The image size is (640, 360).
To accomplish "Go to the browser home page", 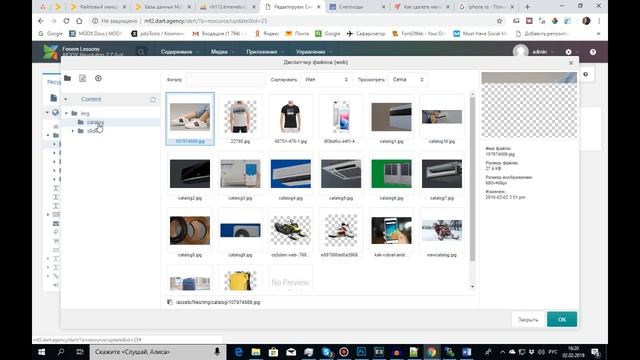I will pos(79,21).
